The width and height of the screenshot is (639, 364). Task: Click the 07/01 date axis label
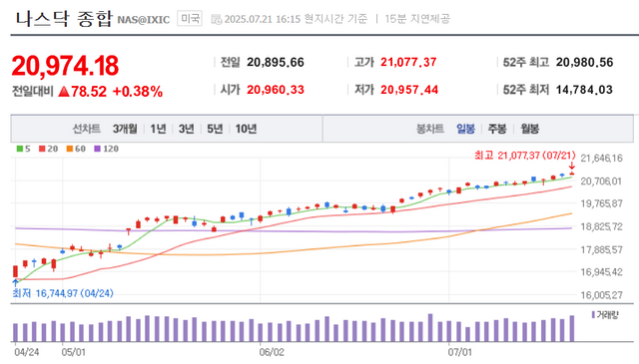pos(459,352)
